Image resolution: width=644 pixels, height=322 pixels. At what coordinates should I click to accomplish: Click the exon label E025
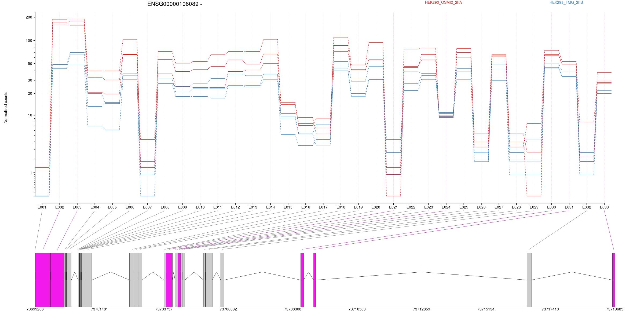tap(464, 207)
